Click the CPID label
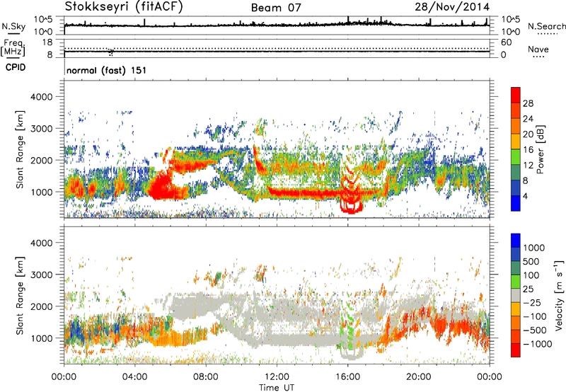Image resolution: width=566 pixels, height=392 pixels. 16,67
